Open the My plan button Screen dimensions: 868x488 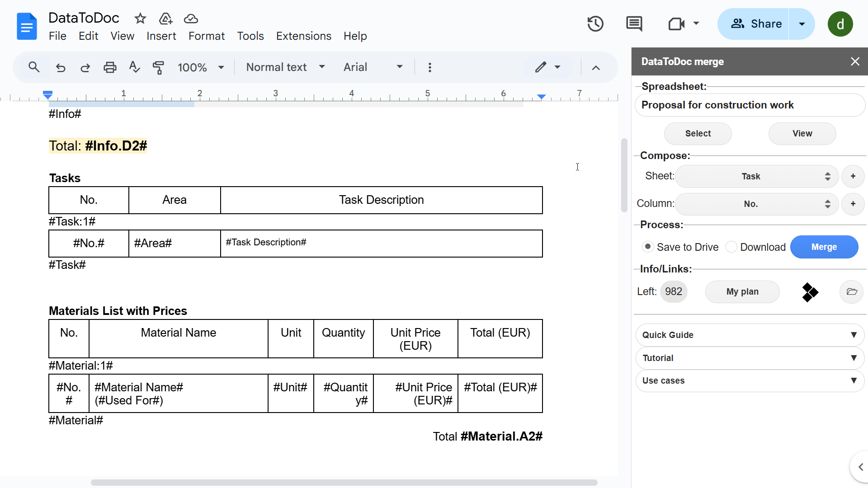pyautogui.click(x=742, y=292)
